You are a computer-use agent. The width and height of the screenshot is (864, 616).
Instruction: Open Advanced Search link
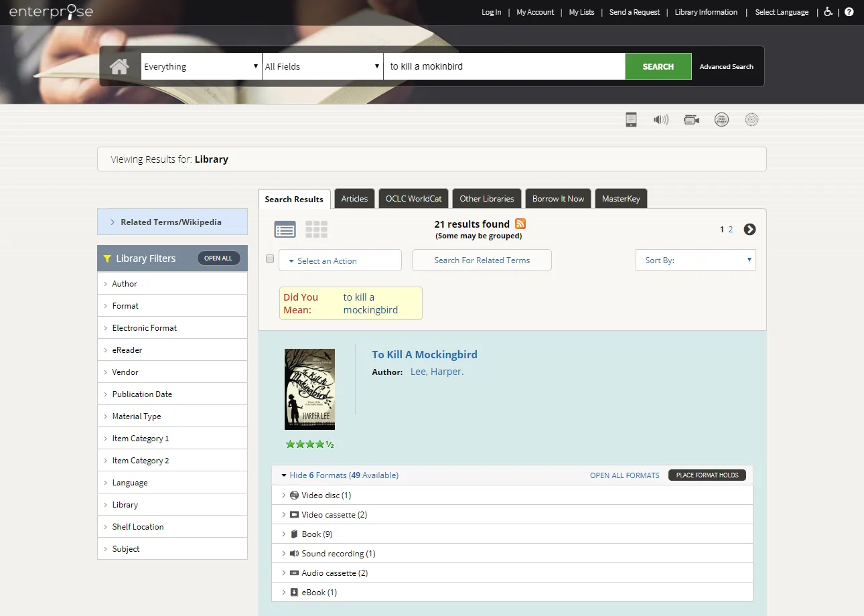click(x=727, y=67)
